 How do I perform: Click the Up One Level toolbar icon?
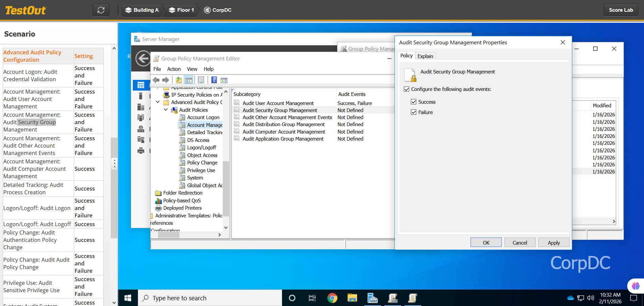pos(179,80)
